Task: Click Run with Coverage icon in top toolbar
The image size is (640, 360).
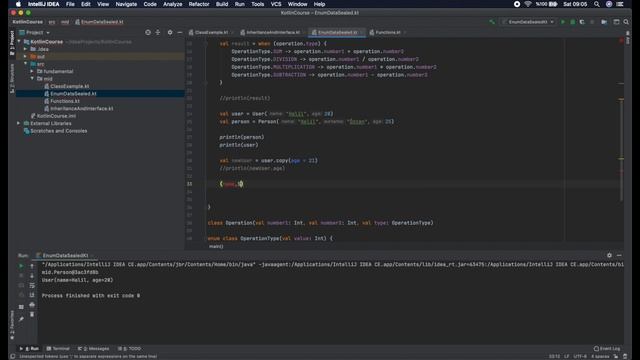Action: coord(582,22)
